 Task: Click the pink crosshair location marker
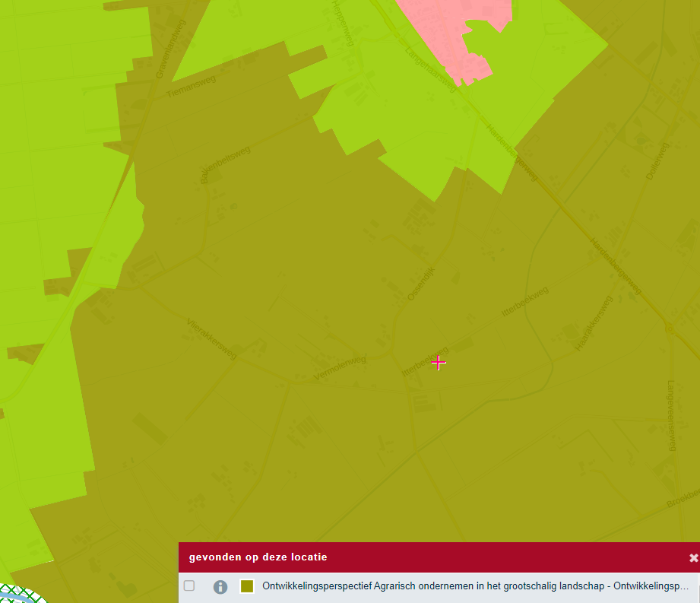tap(439, 362)
